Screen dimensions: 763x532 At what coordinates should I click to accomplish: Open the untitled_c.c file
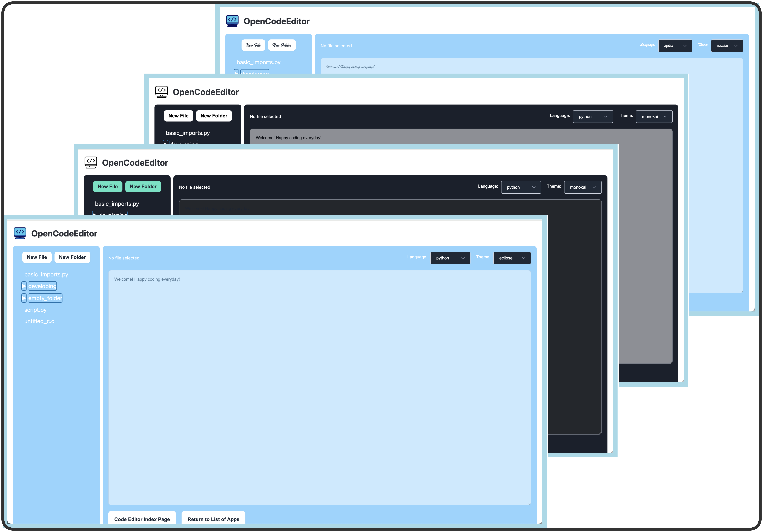click(39, 321)
